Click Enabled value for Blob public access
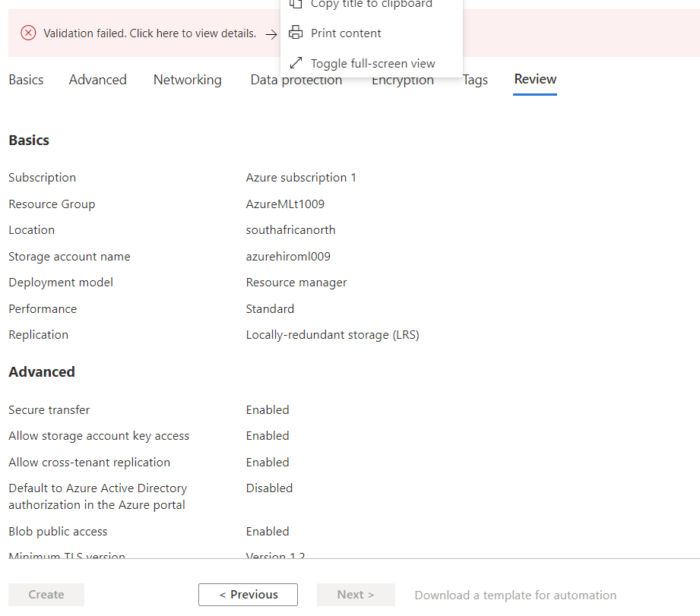The width and height of the screenshot is (700, 616). (268, 532)
